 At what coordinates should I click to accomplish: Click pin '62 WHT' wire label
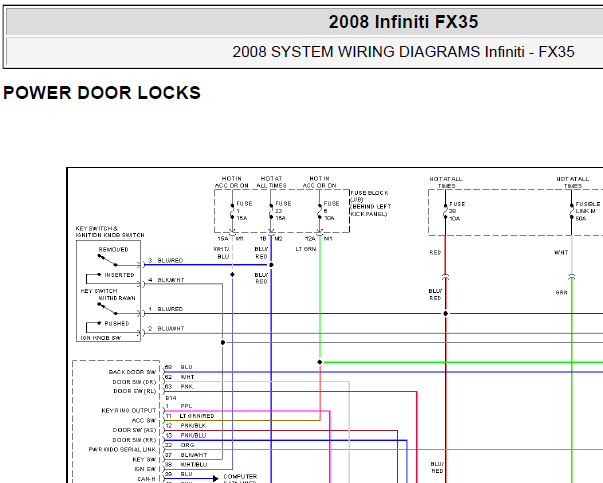click(x=180, y=377)
